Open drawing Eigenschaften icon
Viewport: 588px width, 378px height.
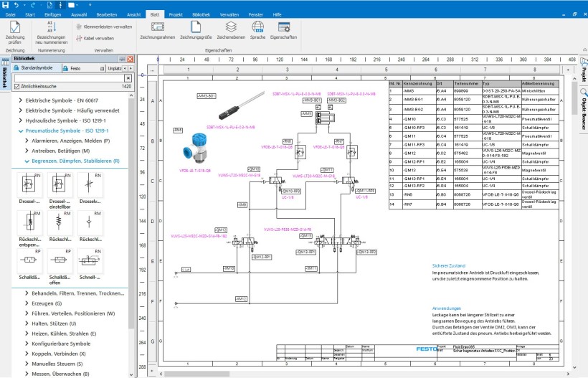coord(283,30)
